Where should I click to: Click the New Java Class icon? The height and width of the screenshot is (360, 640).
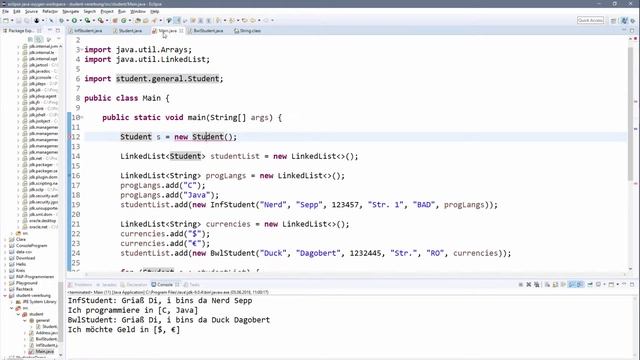pos(124,20)
